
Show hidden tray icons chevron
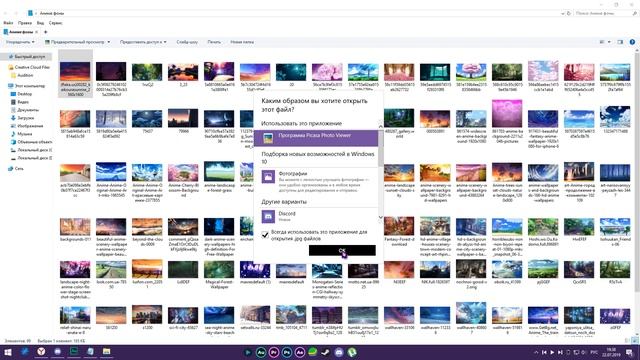[536, 352]
